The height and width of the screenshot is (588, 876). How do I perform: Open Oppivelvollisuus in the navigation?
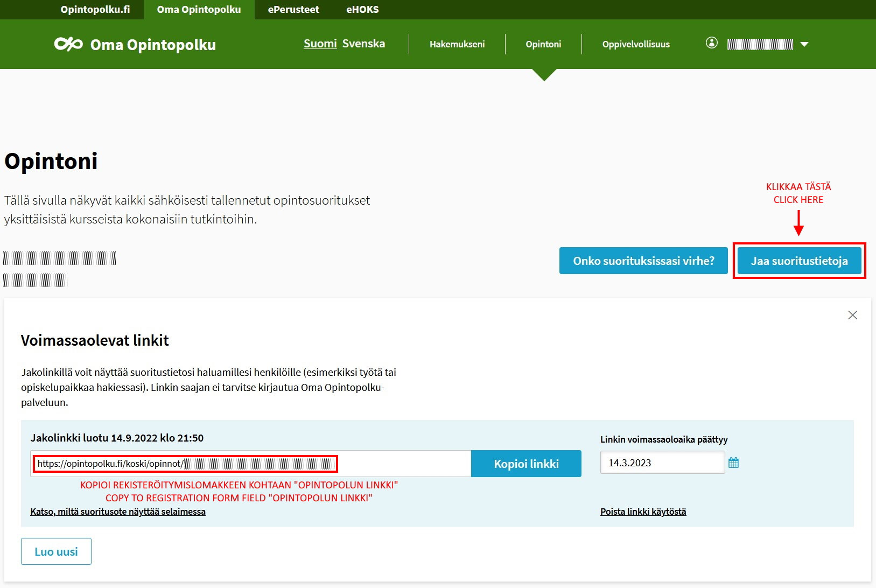click(x=636, y=44)
